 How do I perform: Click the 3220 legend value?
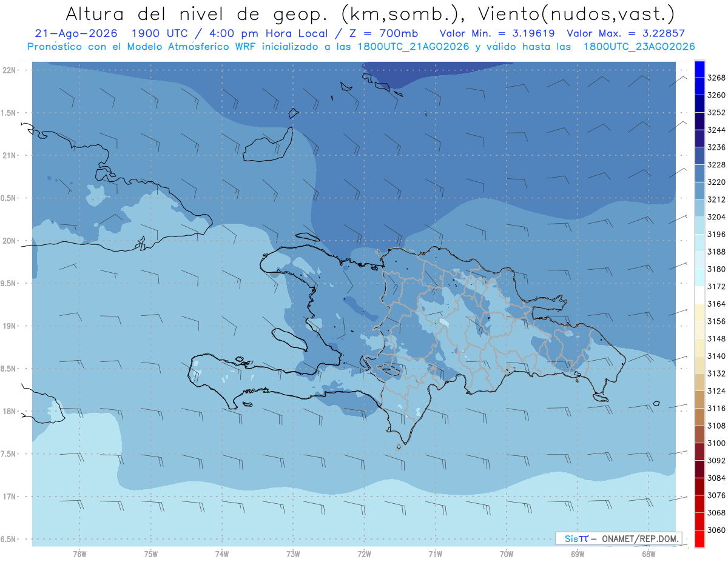(716, 182)
